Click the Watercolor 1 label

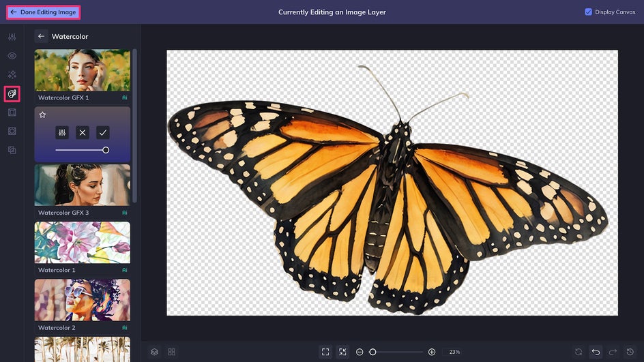57,270
